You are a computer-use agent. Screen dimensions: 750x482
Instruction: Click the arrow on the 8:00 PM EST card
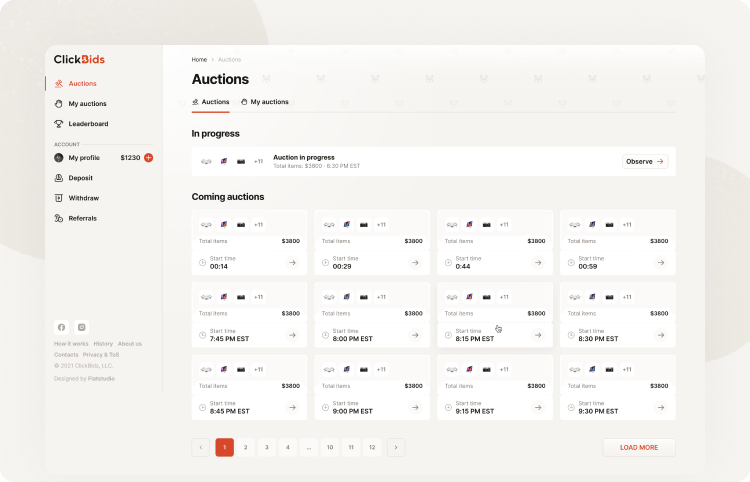(x=415, y=335)
